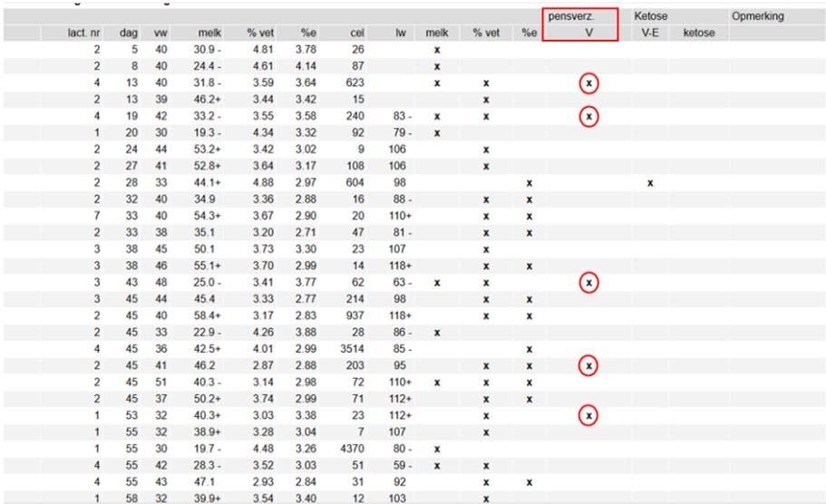Select the 'Opmerking' column header
Image resolution: width=826 pixels, height=504 pixels.
tap(757, 16)
